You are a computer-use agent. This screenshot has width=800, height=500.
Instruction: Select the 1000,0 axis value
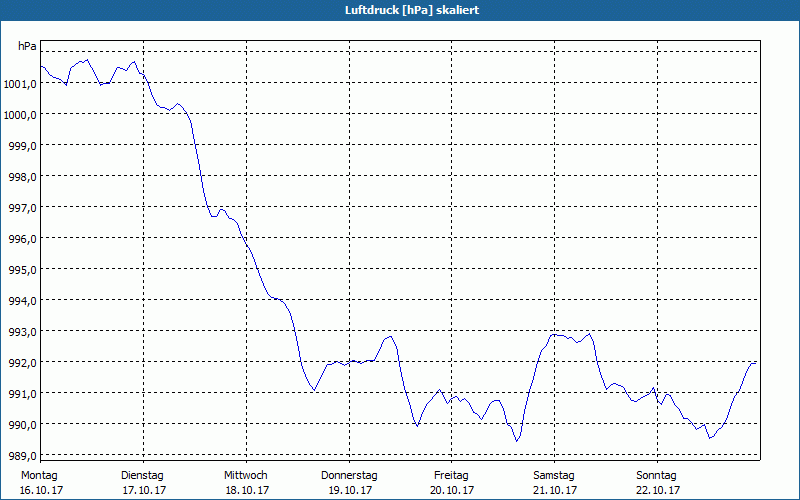20,114
